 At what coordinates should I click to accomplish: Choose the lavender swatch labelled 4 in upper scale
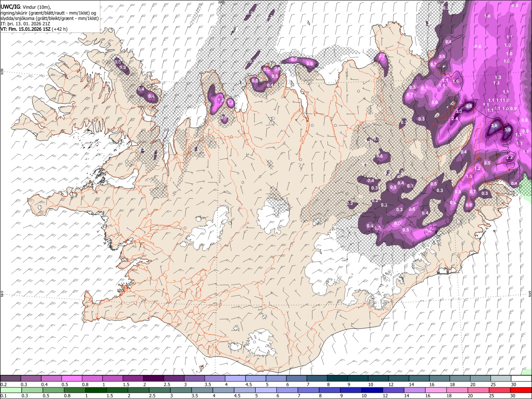[235, 379]
